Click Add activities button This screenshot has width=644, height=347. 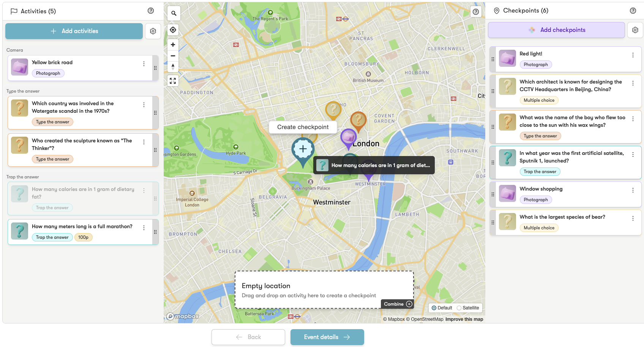(x=74, y=31)
